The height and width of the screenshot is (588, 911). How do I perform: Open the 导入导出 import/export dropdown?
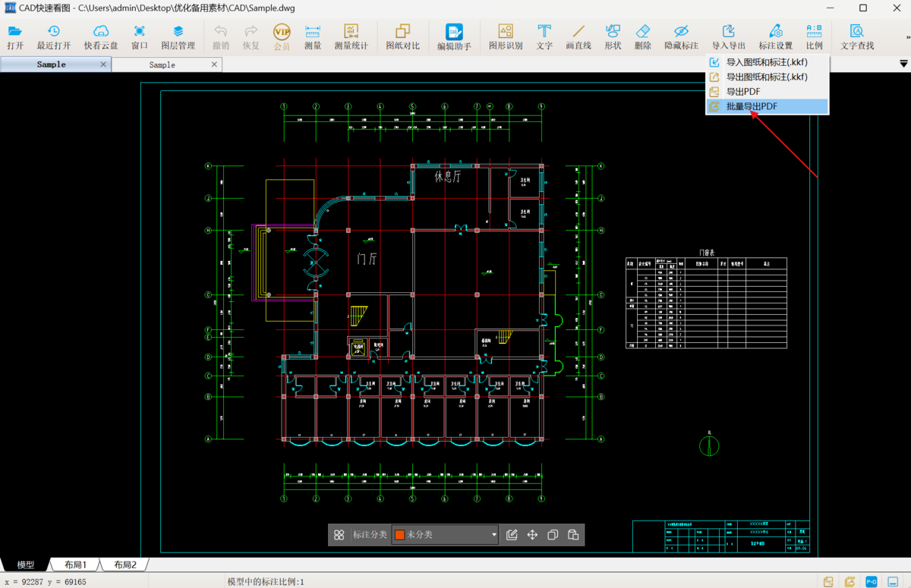728,36
